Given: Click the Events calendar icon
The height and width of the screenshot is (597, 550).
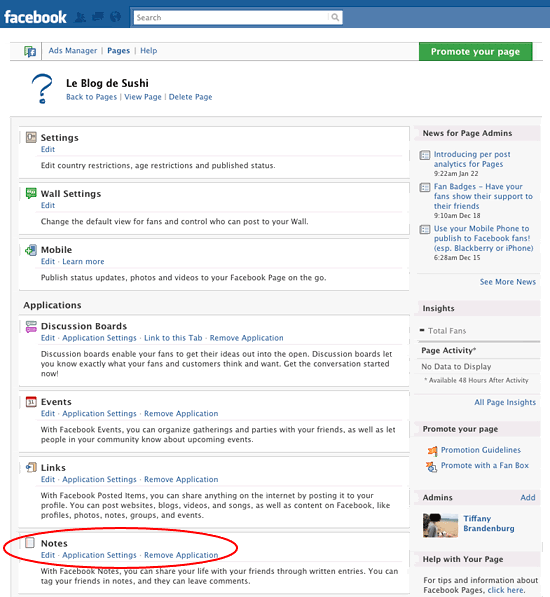Looking at the screenshot, I should click(x=31, y=402).
